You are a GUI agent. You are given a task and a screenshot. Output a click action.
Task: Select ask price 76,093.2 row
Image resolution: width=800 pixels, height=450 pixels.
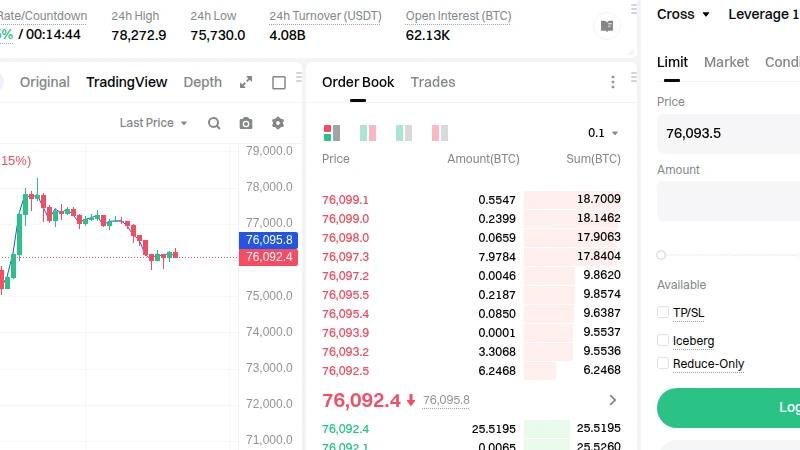[x=471, y=352]
